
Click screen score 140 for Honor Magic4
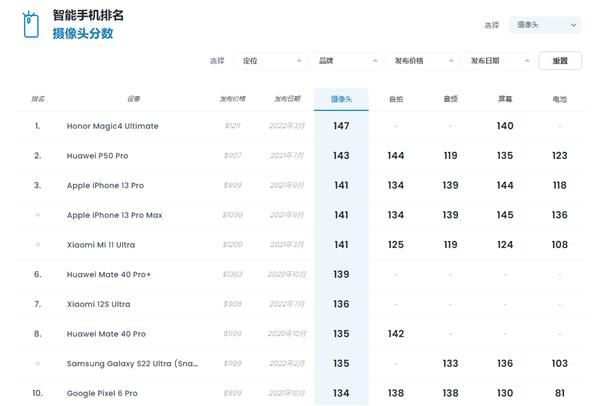pos(505,126)
